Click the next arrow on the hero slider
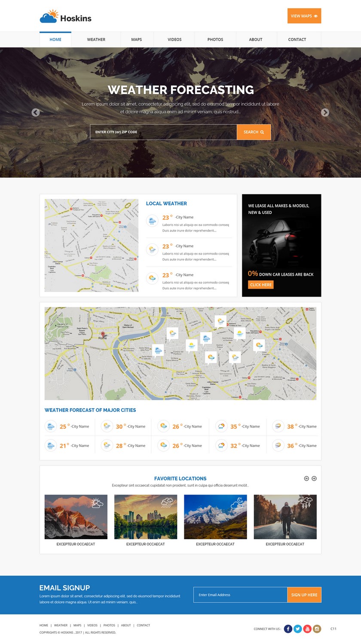The height and width of the screenshot is (644, 361). [x=326, y=112]
